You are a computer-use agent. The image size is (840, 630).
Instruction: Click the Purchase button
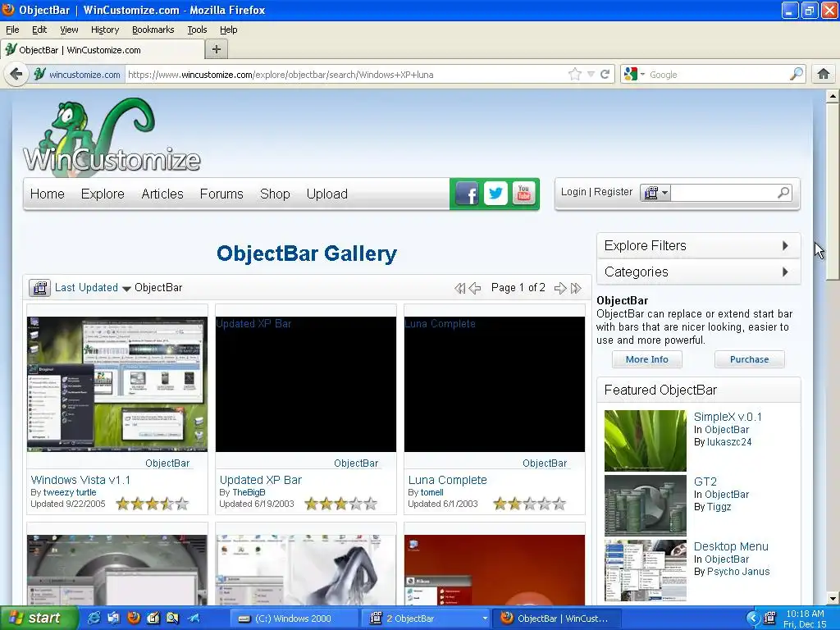pos(749,359)
